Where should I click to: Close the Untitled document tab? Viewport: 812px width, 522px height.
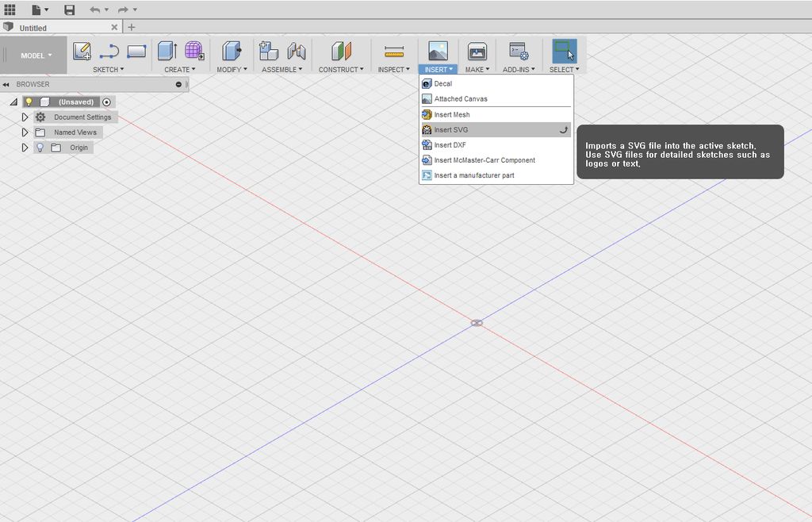point(114,28)
